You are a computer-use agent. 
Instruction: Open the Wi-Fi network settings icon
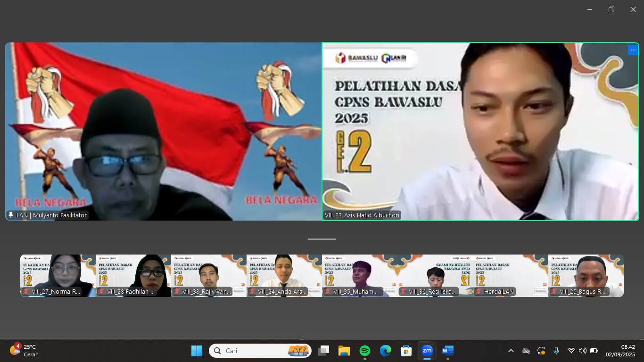pyautogui.click(x=571, y=351)
